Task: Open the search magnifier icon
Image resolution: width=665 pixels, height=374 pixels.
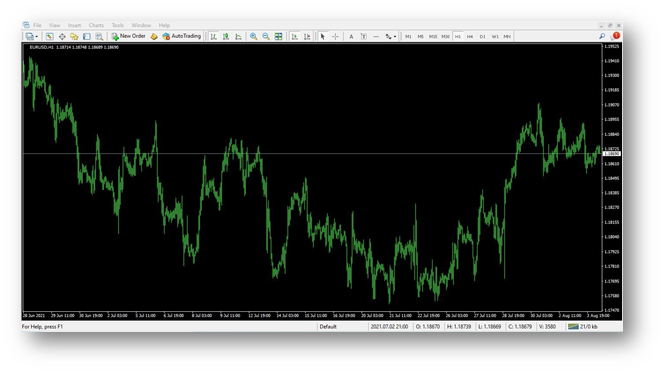Action: [x=602, y=36]
